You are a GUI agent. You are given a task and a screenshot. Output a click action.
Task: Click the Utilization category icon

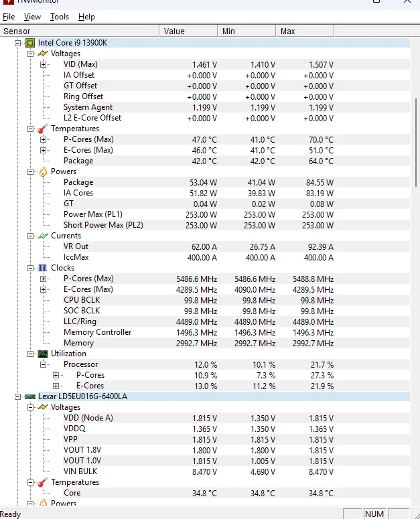tap(43, 354)
